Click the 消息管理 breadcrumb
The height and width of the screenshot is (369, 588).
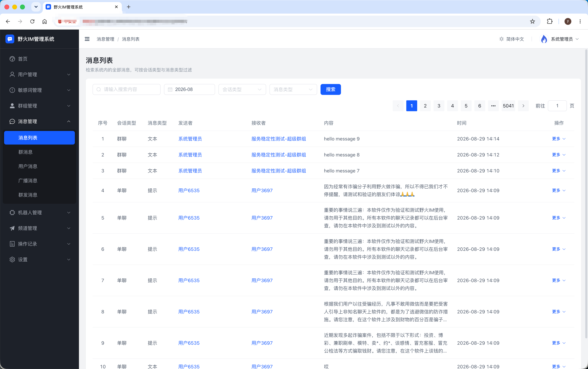click(105, 39)
